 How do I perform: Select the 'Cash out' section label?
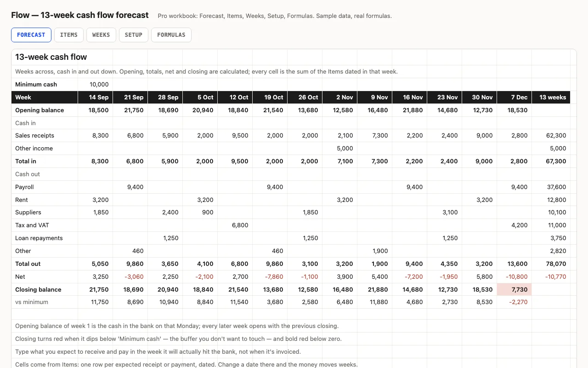click(x=45, y=174)
